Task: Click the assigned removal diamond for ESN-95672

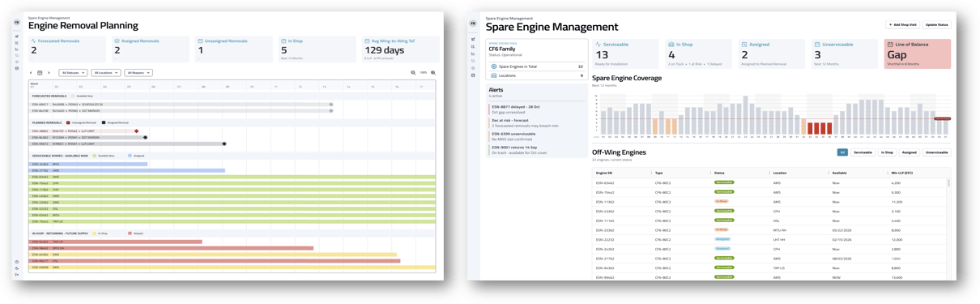Action: pos(224,144)
